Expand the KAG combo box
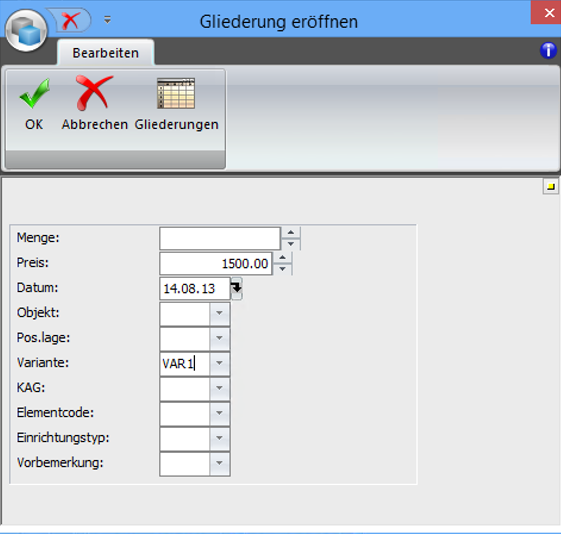Viewport: 561px width, 534px height. pos(219,388)
